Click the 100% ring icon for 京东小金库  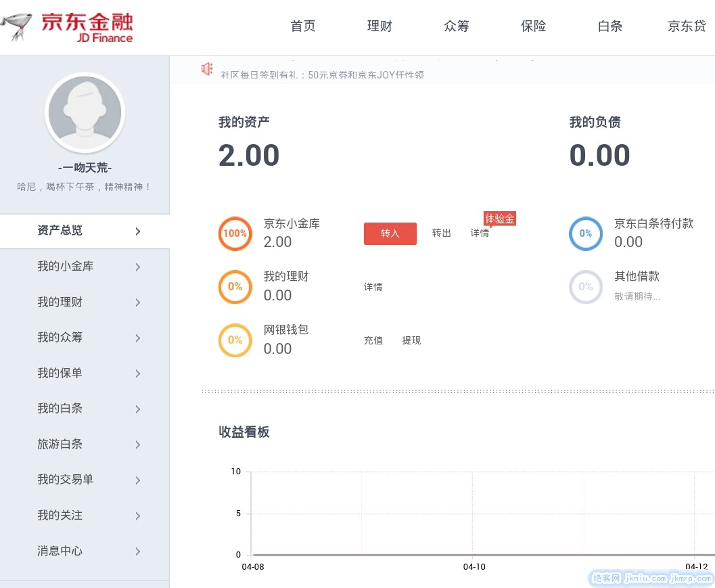(235, 233)
